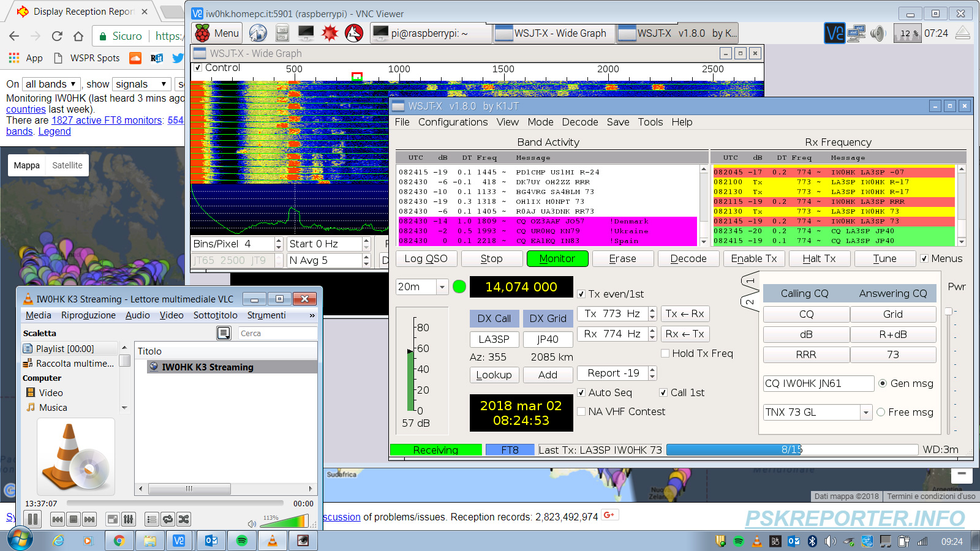Click VLC previous track button
Viewport: 980px width, 551px height.
58,519
